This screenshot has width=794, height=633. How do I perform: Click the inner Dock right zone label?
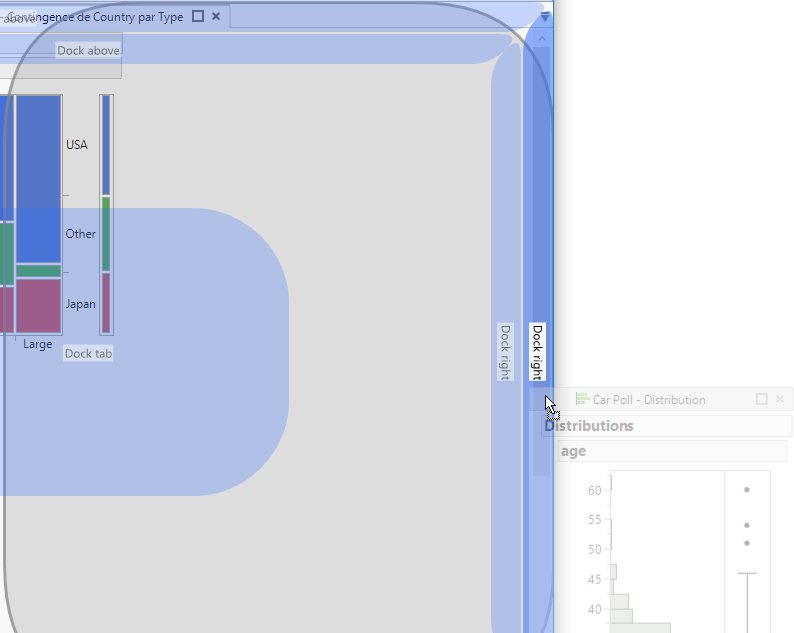[x=505, y=351]
